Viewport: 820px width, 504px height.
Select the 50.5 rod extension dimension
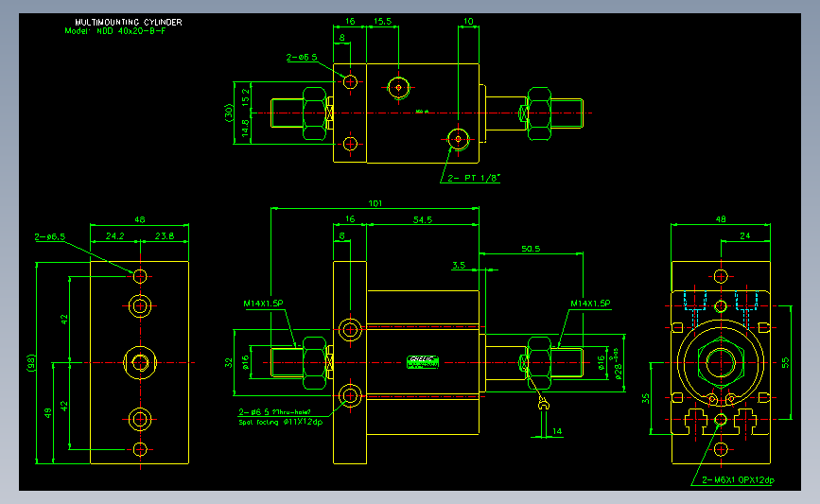coord(531,249)
